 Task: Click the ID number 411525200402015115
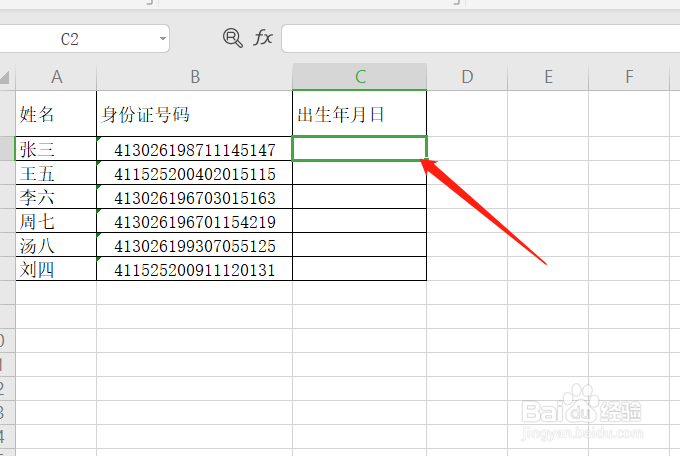pos(194,174)
